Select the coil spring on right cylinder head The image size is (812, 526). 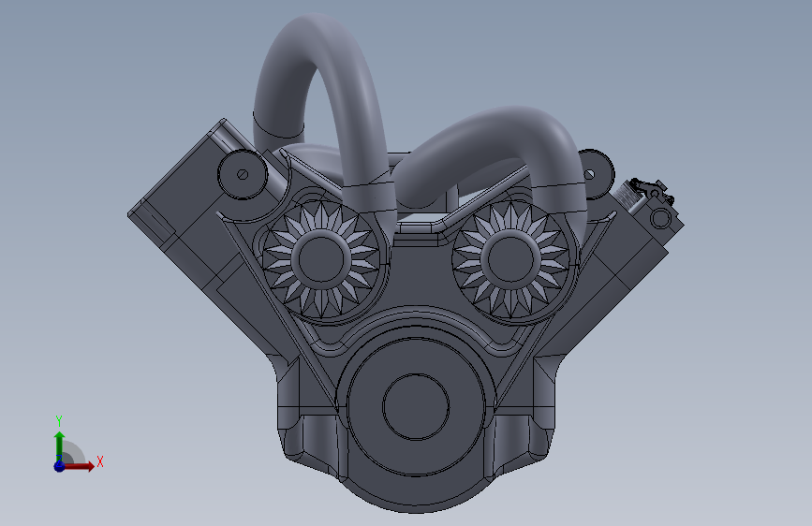point(627,195)
